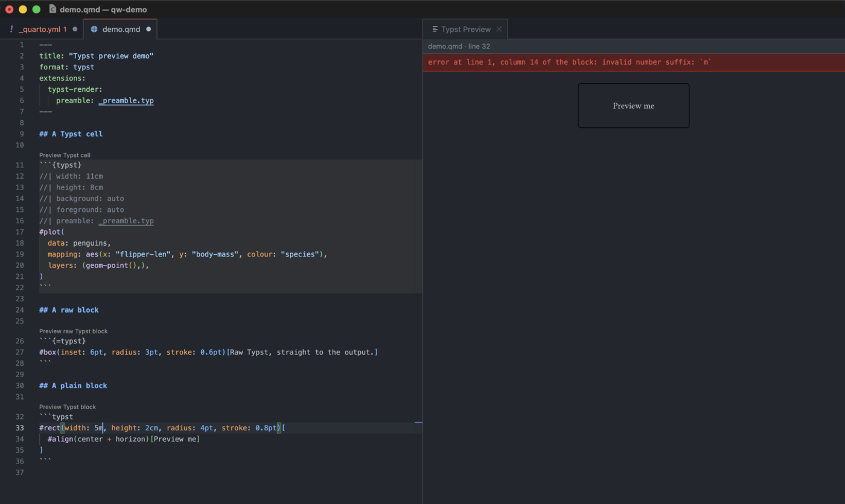
Task: Click the file icon in the window title bar
Action: (53, 9)
